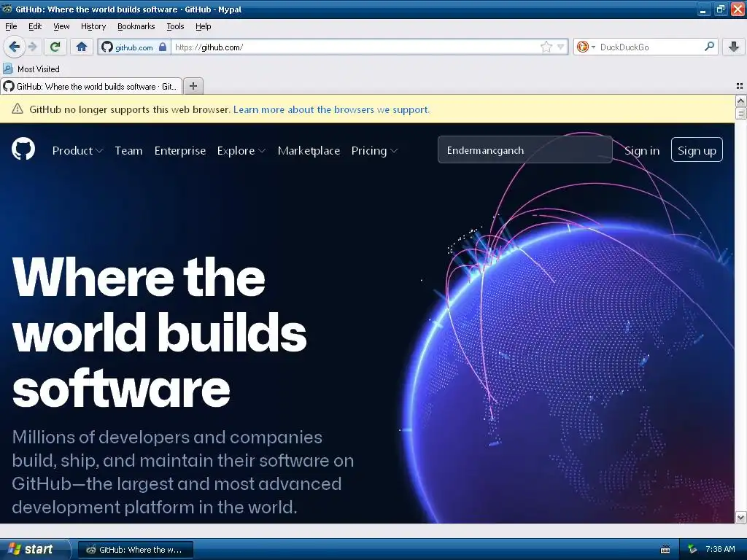
Task: Select the GitHub Mypal taskbar button
Action: [x=135, y=550]
